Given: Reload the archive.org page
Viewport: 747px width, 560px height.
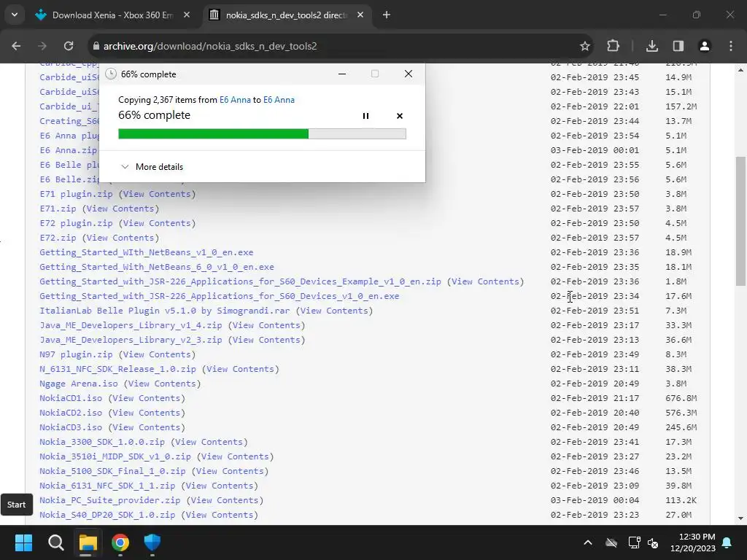Looking at the screenshot, I should 69,46.
